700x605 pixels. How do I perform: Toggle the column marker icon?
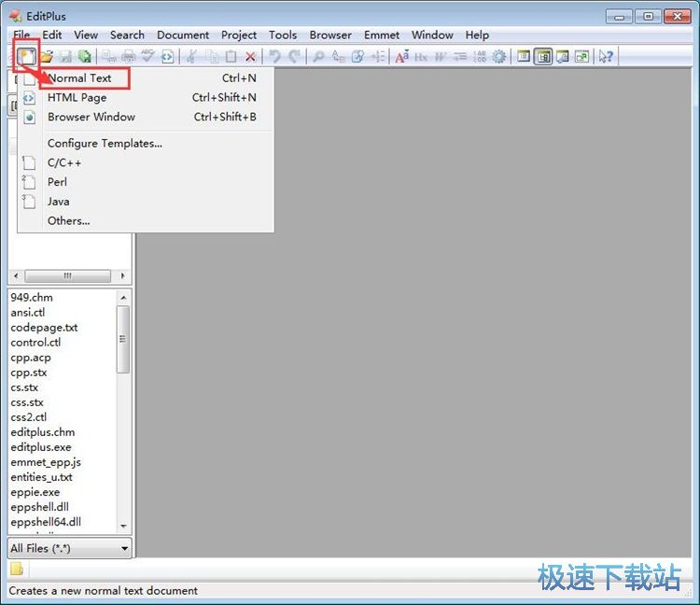click(480, 57)
